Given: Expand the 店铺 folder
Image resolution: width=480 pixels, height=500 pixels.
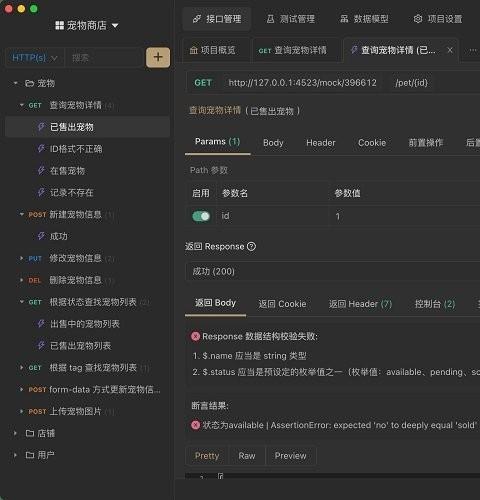Looking at the screenshot, I should pyautogui.click(x=15, y=433).
